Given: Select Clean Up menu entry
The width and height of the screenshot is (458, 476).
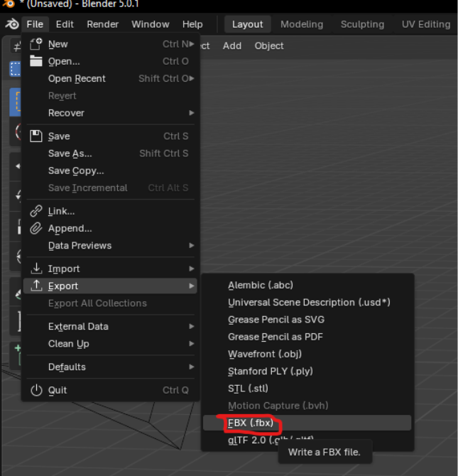Looking at the screenshot, I should (x=111, y=344).
